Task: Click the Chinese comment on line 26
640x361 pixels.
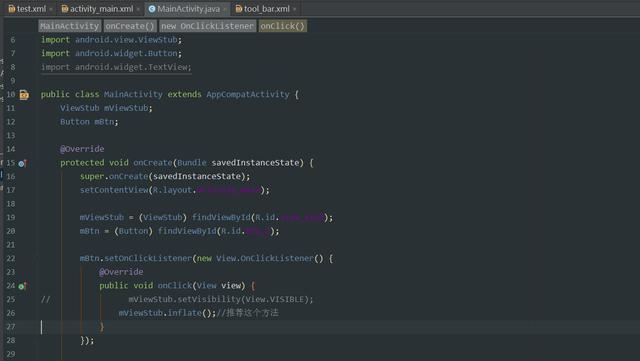Action: [247, 313]
